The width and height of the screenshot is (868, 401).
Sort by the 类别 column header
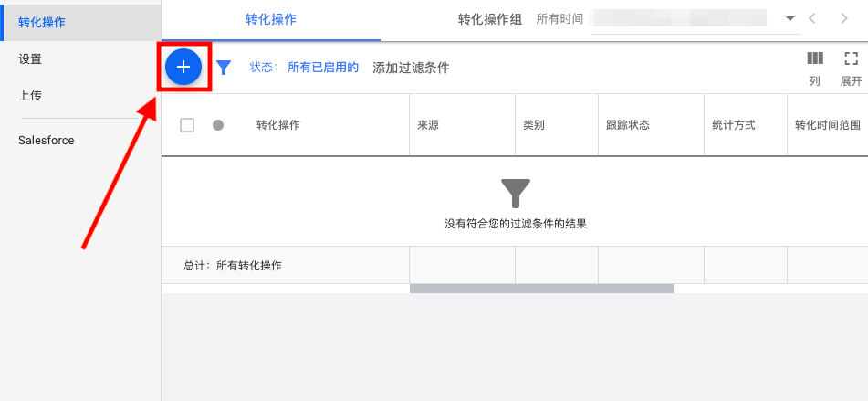tap(534, 125)
